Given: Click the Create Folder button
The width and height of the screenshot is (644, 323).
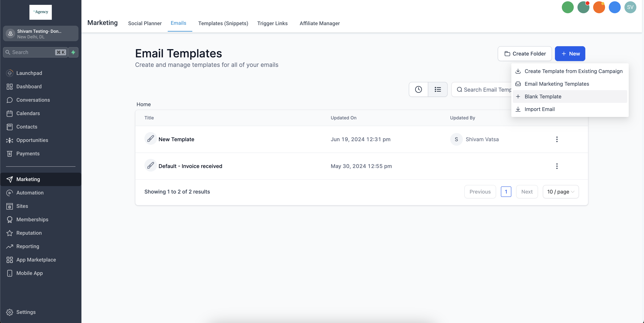Looking at the screenshot, I should pyautogui.click(x=525, y=53).
